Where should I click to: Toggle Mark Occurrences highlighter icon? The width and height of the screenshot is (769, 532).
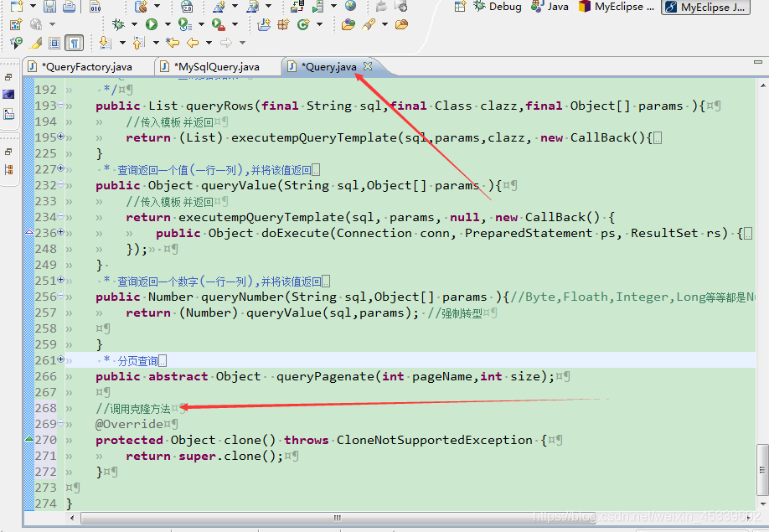35,44
